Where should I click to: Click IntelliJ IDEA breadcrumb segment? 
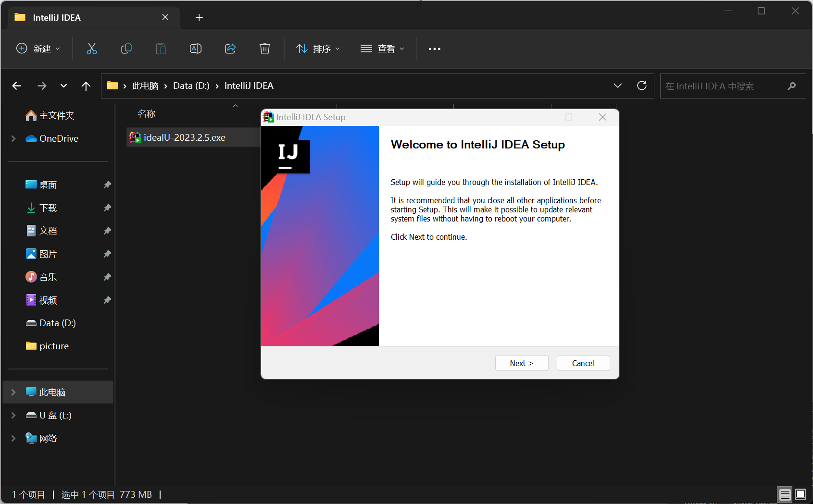249,86
